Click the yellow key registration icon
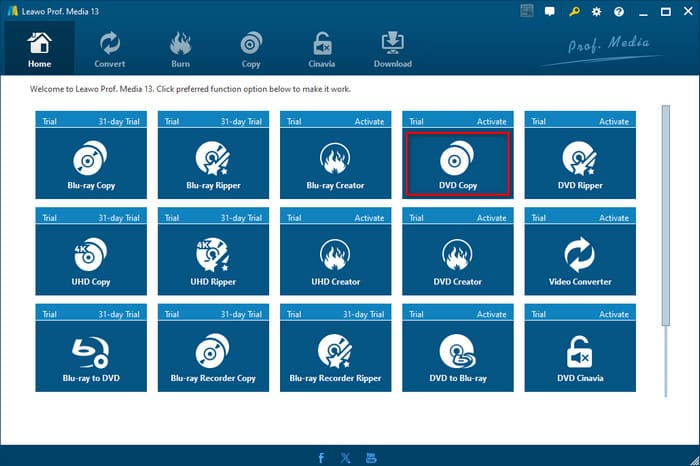The image size is (700, 466). tap(575, 12)
